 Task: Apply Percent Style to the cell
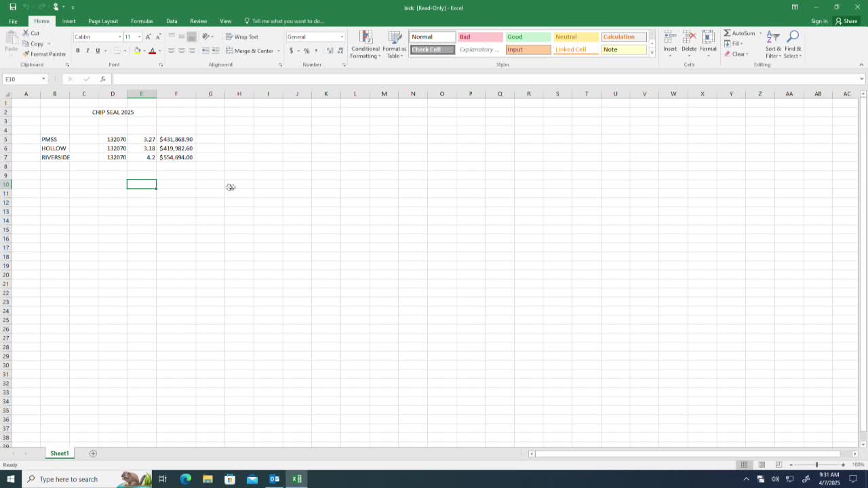307,51
